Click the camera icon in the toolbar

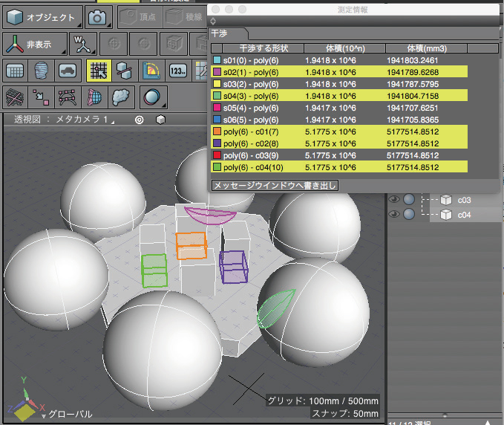[97, 16]
